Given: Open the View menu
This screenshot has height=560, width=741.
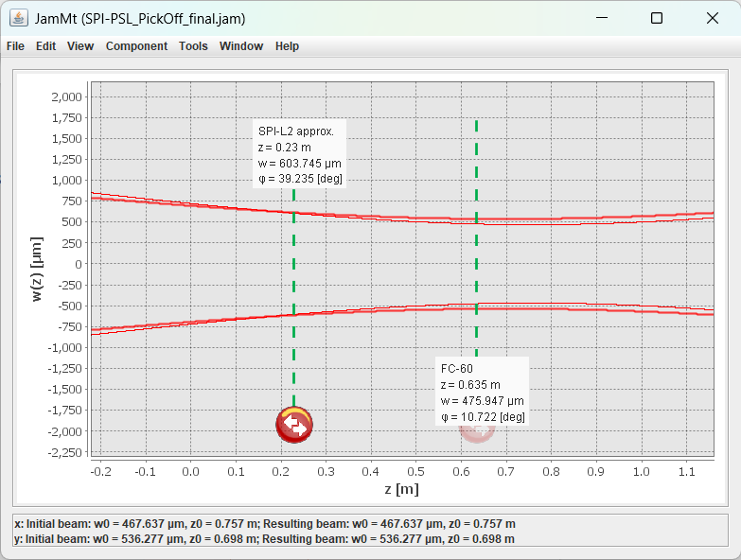Looking at the screenshot, I should [80, 46].
